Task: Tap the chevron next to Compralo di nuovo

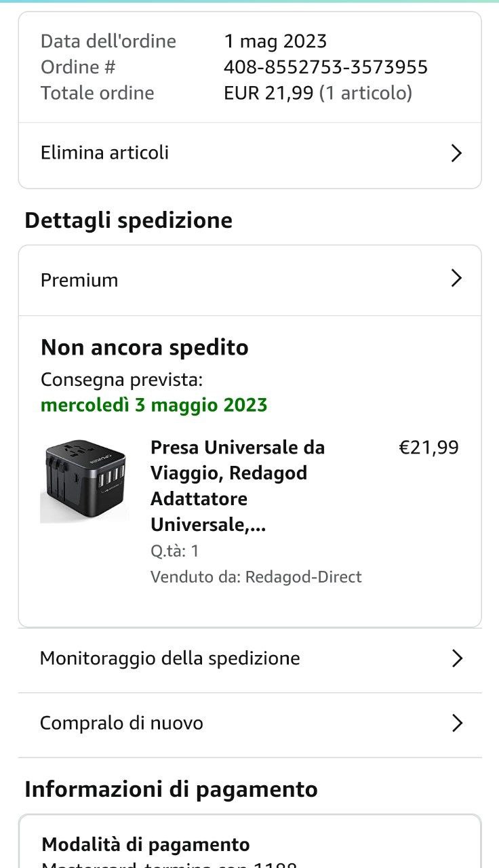Action: coord(457,724)
